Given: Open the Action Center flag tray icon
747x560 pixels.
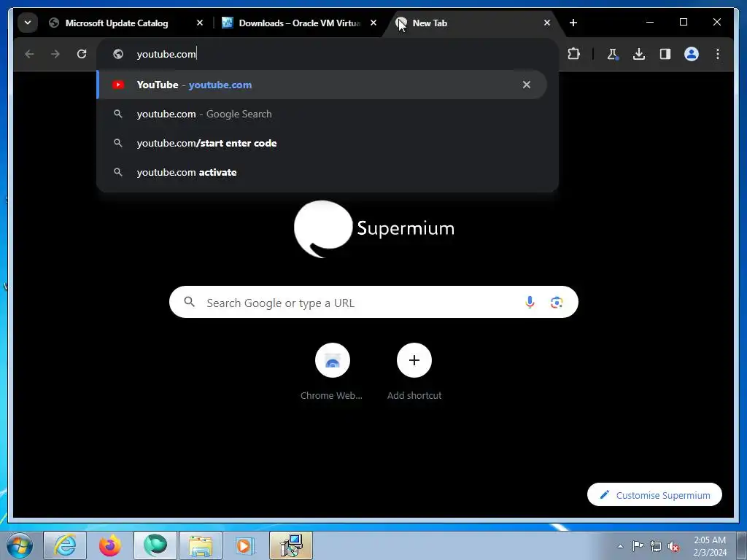Looking at the screenshot, I should coord(638,546).
